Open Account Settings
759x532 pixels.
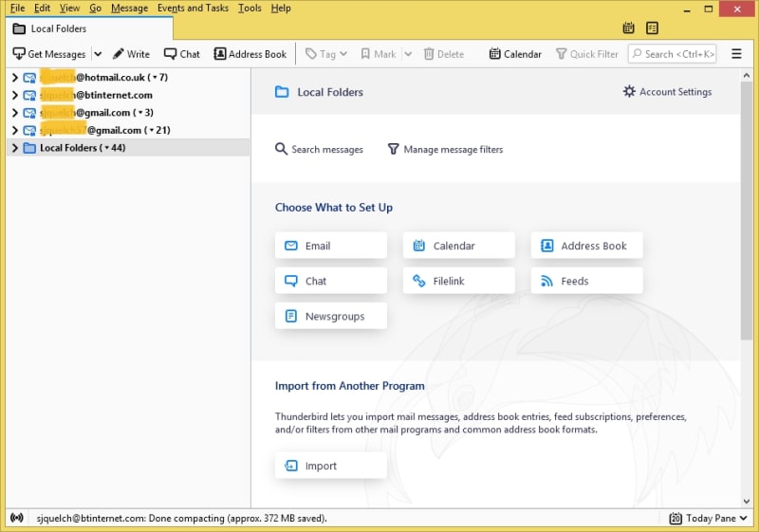click(x=667, y=91)
